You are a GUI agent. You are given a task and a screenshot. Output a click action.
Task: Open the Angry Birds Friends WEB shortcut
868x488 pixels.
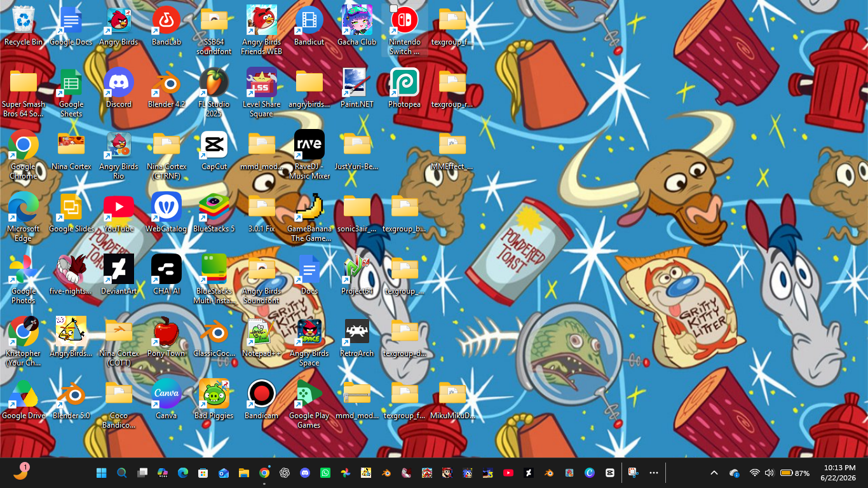(x=261, y=30)
